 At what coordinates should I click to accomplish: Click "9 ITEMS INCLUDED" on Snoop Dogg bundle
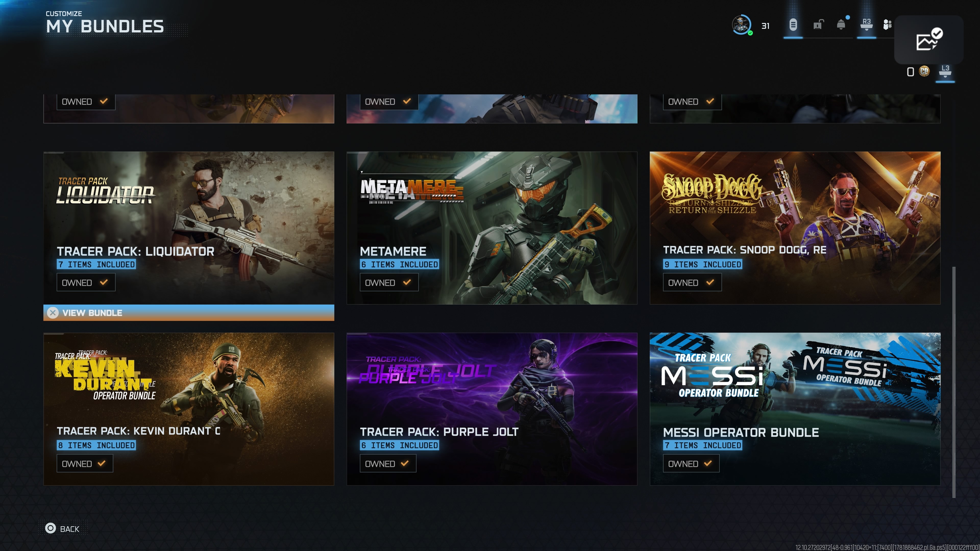pos(703,264)
